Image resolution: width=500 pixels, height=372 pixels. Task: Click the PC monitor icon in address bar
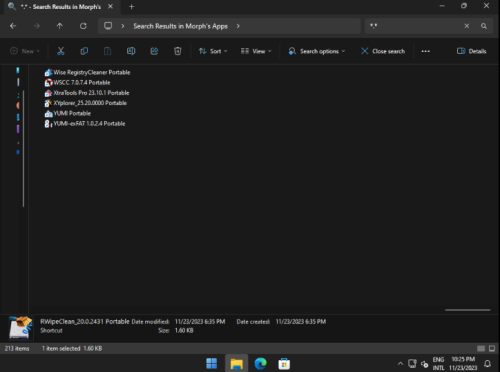108,26
